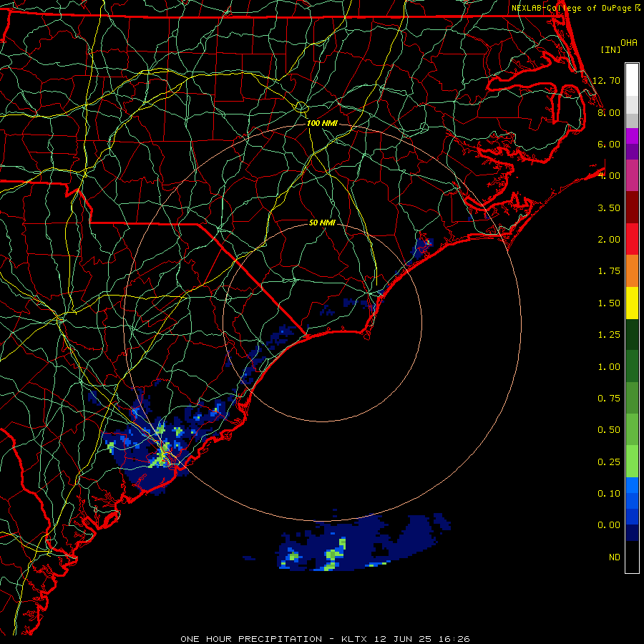Screen dimensions: 644x644
Task: Click the lightest green 0.25 inch legend swatch
Action: coord(632,462)
